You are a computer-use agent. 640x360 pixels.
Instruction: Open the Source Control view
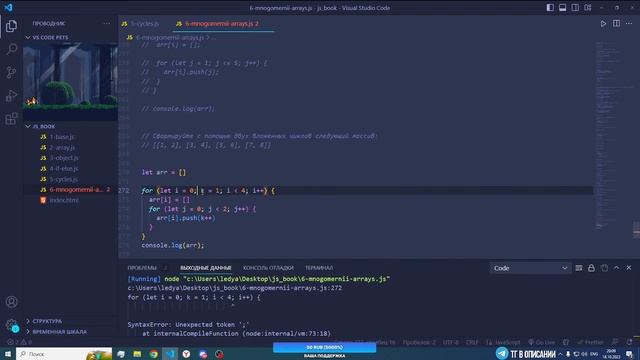click(11, 73)
